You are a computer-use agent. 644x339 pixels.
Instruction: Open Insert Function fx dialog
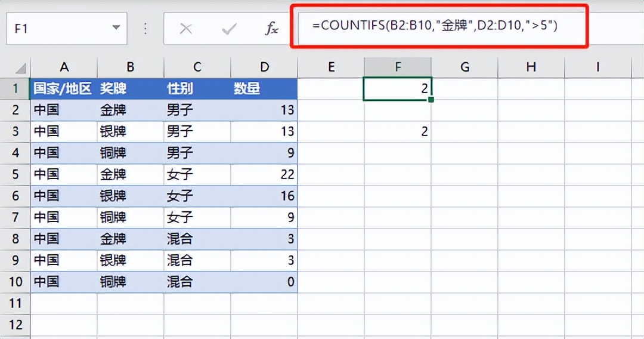pyautogui.click(x=271, y=29)
